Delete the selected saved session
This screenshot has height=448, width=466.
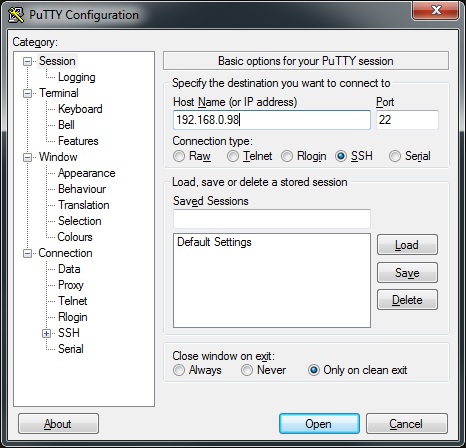407,300
